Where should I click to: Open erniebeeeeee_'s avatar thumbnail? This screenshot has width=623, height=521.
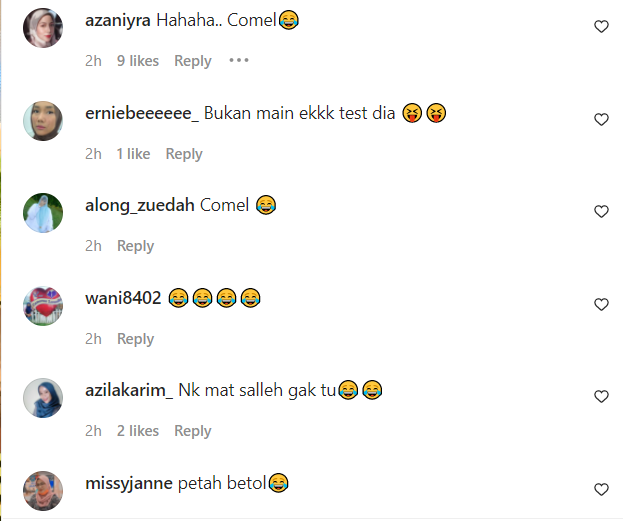pyautogui.click(x=43, y=121)
